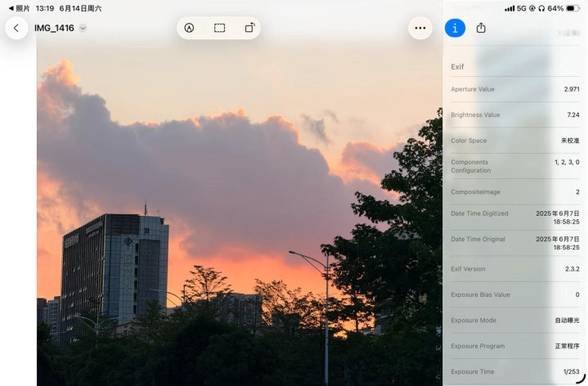Image resolution: width=588 pixels, height=386 pixels.
Task: Select the Exposure Time label
Action: [x=472, y=372]
